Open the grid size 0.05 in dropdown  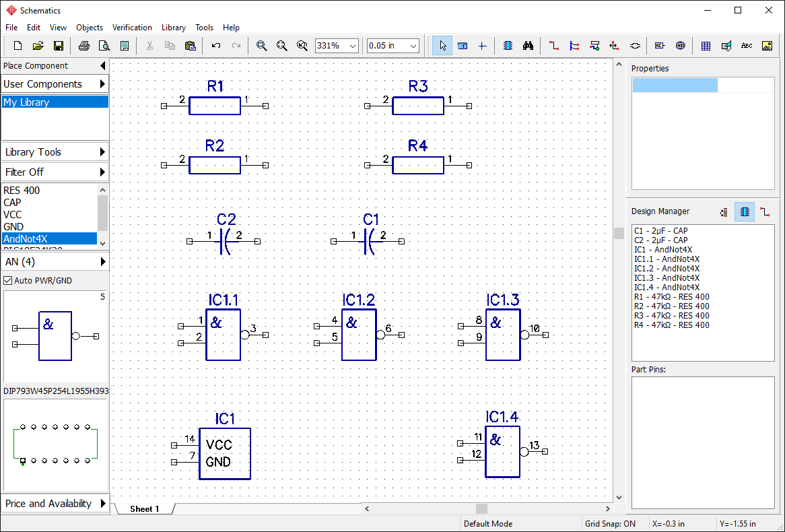(413, 46)
